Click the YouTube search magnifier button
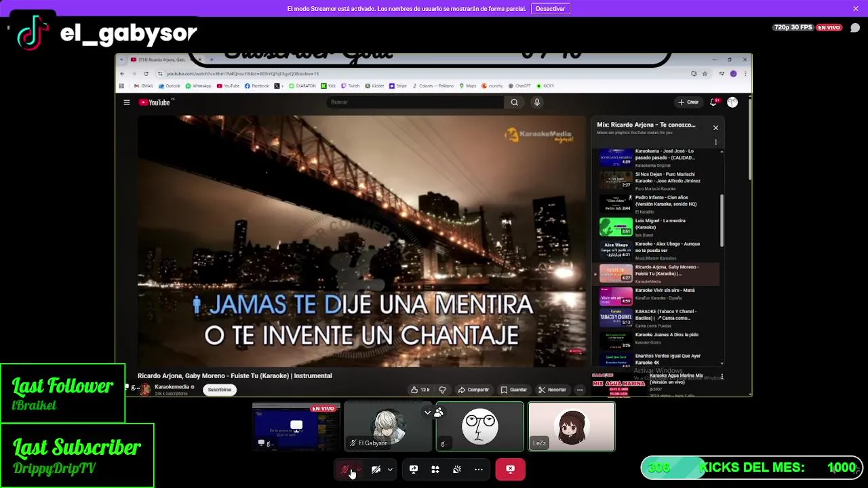 point(514,102)
